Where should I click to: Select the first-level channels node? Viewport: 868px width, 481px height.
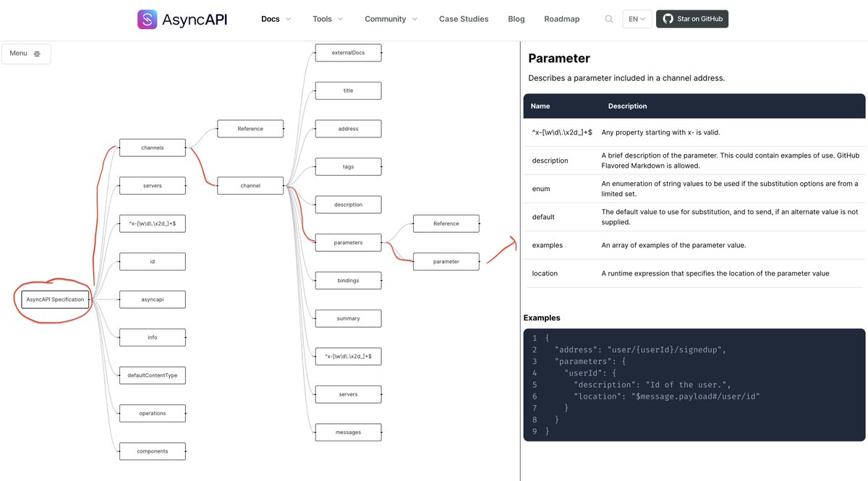[x=152, y=148]
